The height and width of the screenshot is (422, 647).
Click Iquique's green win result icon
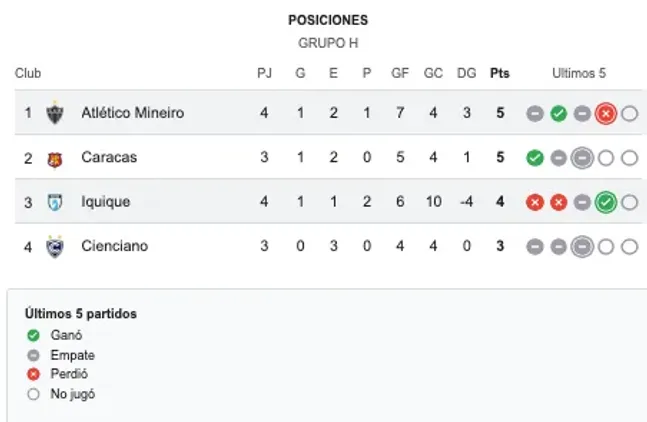coord(605,202)
